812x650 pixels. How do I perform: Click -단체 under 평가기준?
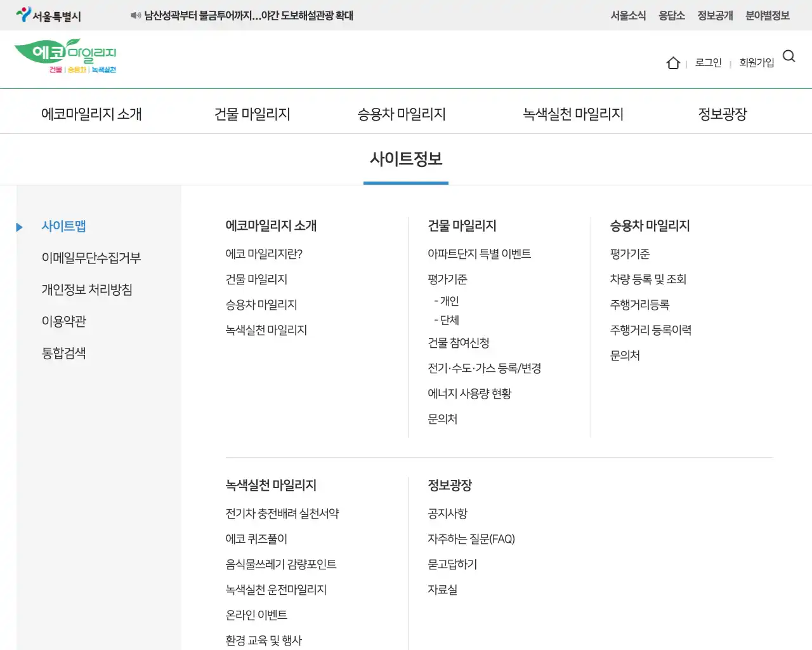(x=447, y=320)
